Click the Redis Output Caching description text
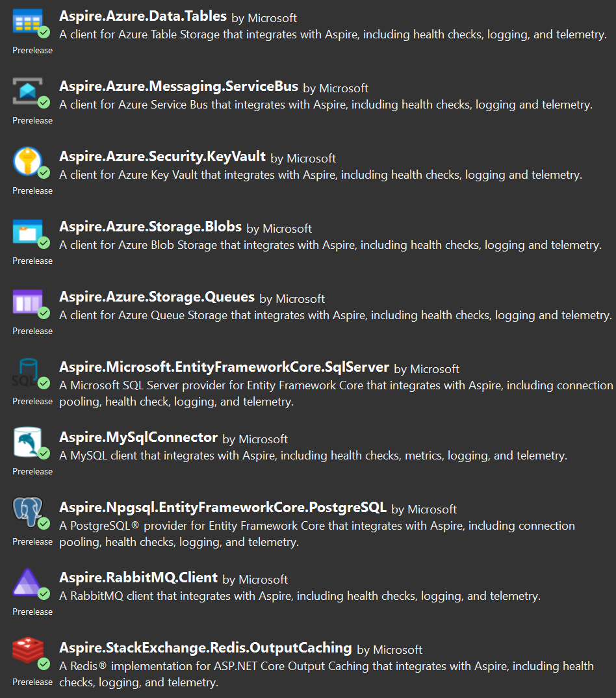Screen dimensions: 616x698 (x=326, y=674)
